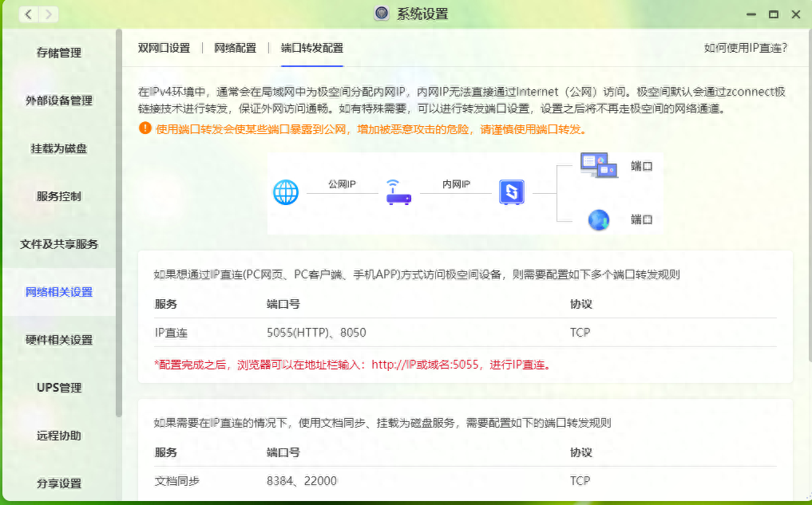Open 文件及共享服务 section
The image size is (812, 505).
click(x=58, y=244)
